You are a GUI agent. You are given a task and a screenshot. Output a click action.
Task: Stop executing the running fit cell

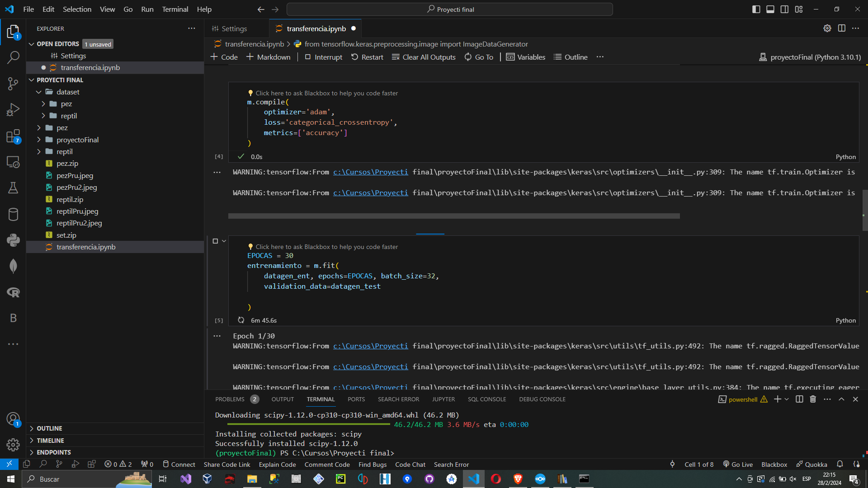coord(215,241)
